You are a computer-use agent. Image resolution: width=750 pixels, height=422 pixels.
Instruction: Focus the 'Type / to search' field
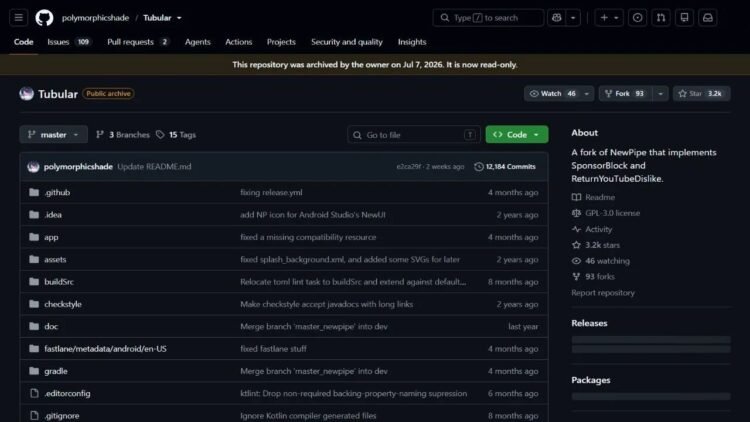(x=488, y=18)
